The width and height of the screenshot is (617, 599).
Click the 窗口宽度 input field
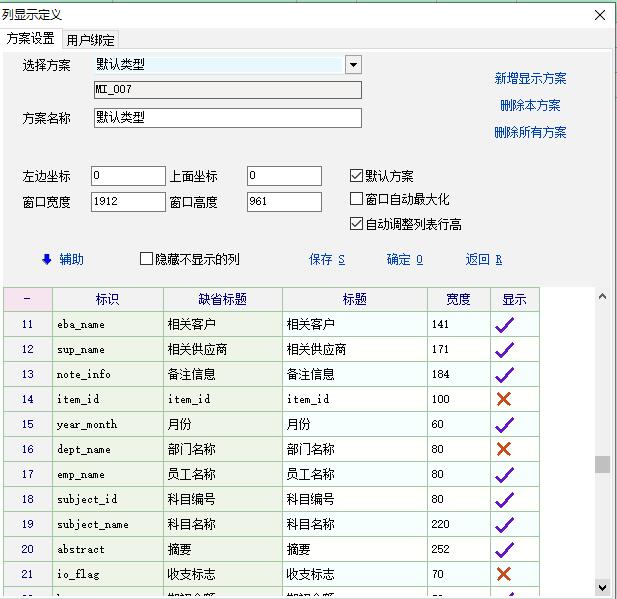point(127,202)
